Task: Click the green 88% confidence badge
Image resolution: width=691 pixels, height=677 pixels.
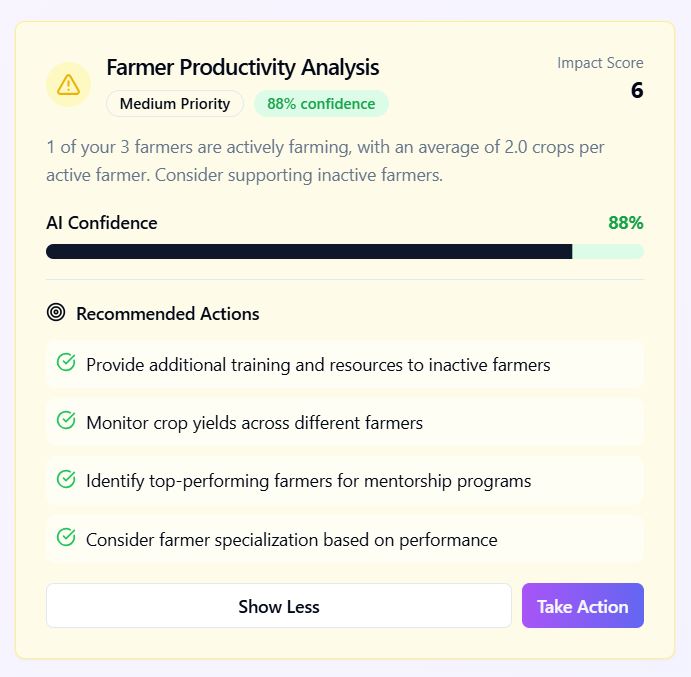Action: 321,104
